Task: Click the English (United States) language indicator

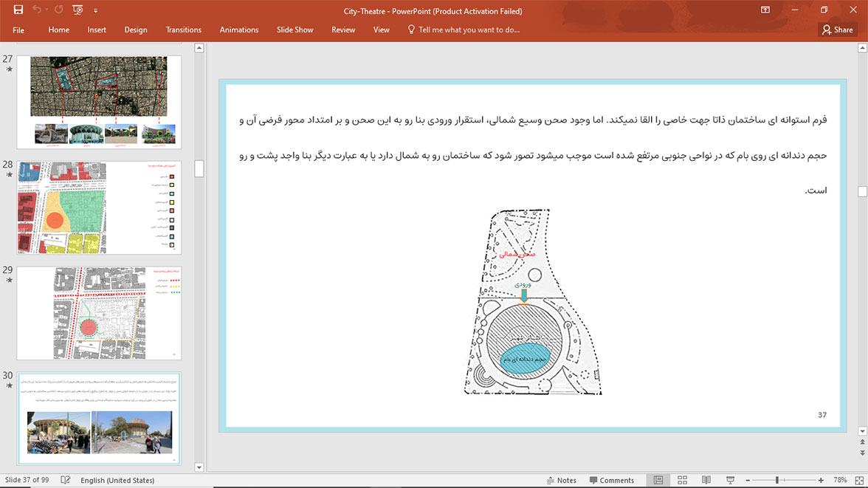Action: tap(117, 480)
